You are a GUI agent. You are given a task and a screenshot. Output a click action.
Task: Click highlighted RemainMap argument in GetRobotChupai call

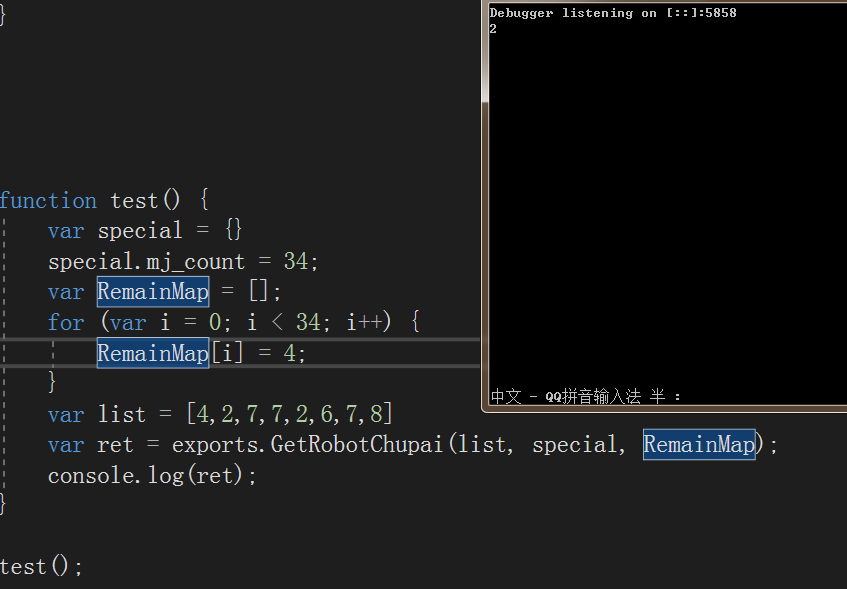coord(699,445)
